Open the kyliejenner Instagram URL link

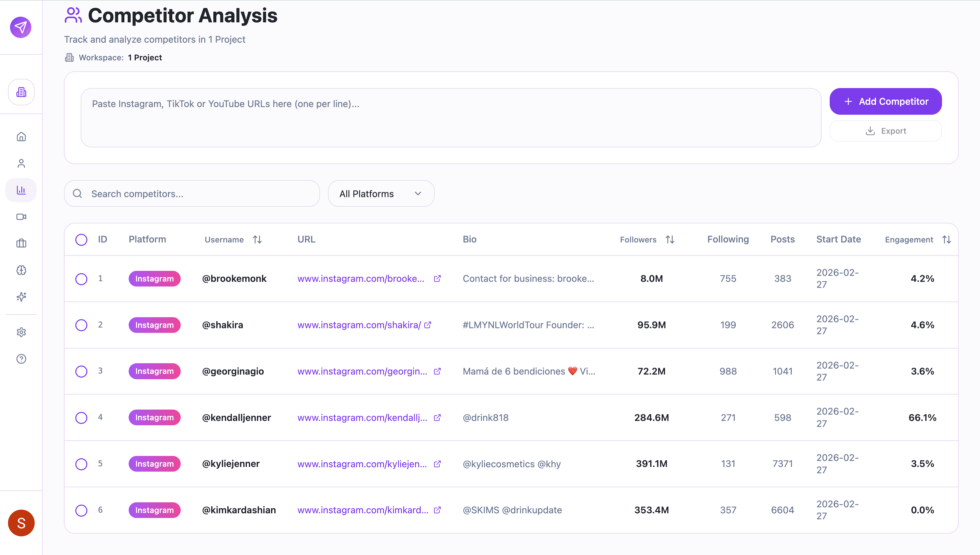[x=362, y=464]
